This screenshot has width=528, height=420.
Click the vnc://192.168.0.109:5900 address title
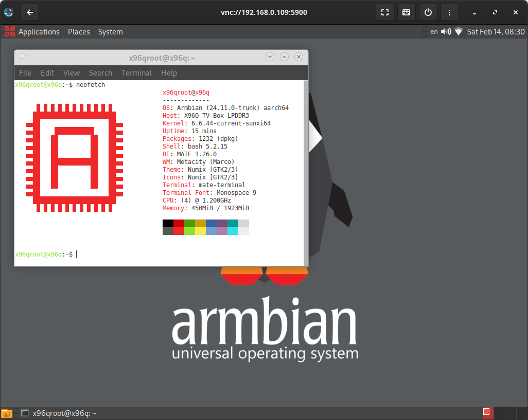pyautogui.click(x=263, y=12)
